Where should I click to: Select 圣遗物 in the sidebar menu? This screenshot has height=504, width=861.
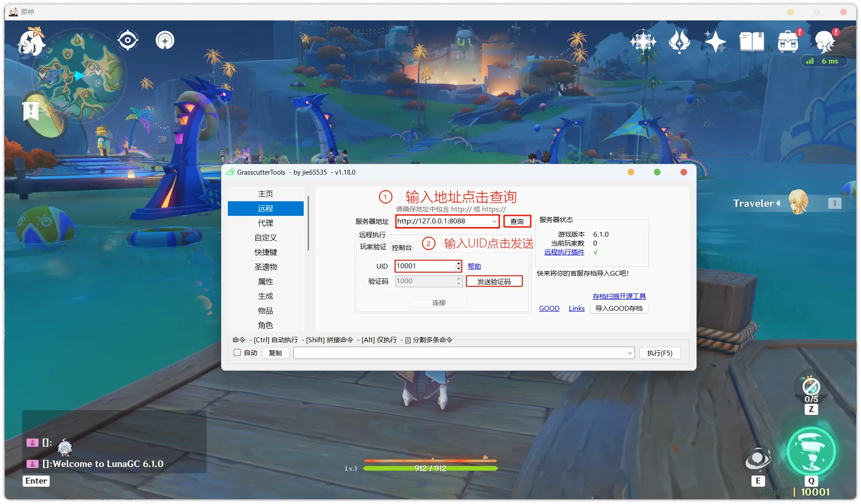coord(265,266)
